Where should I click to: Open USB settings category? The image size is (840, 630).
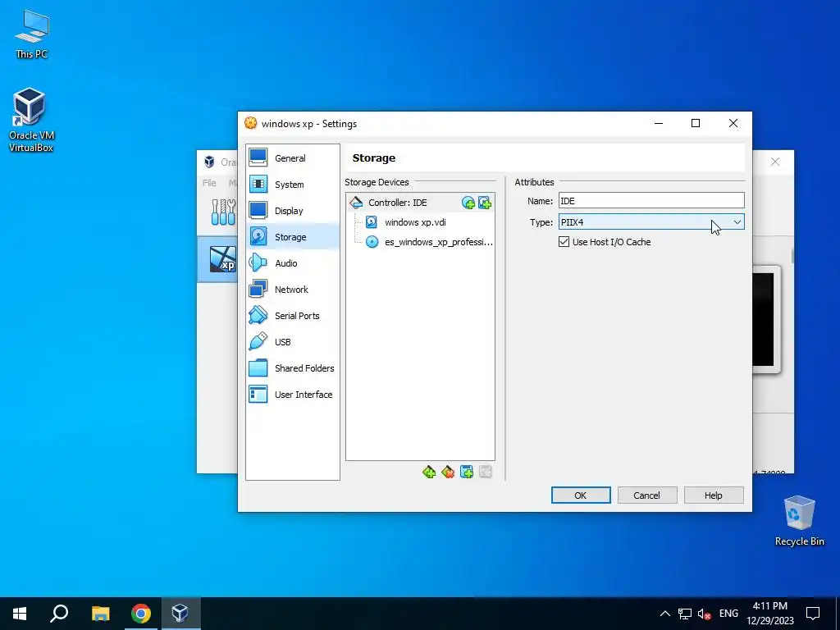tap(293, 342)
